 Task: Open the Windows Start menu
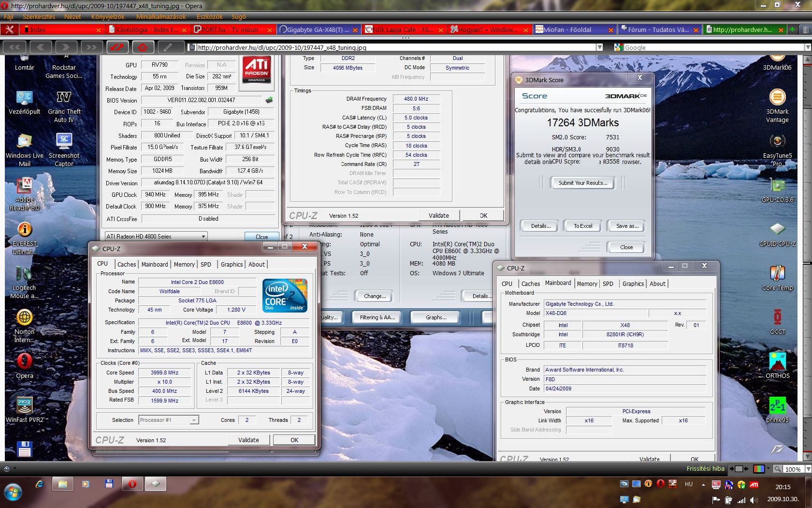tap(13, 492)
